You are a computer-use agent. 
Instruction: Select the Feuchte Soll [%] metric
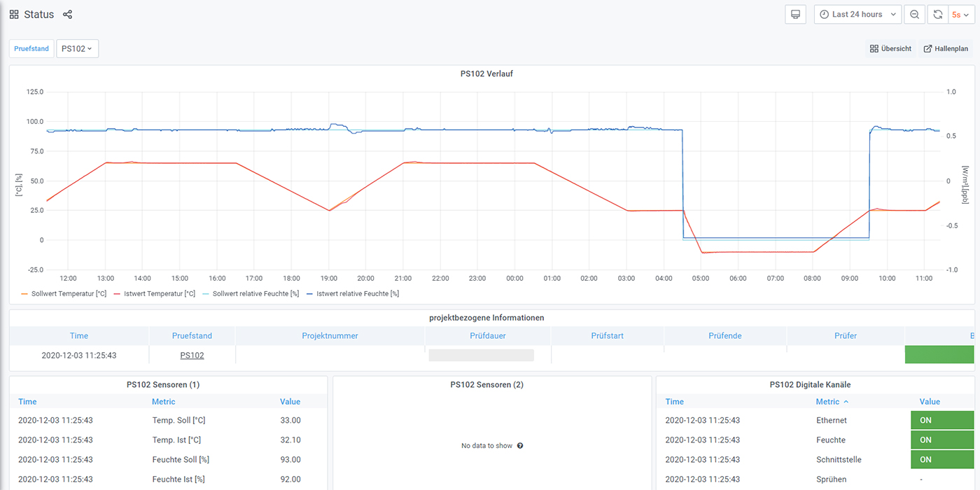[x=181, y=460]
